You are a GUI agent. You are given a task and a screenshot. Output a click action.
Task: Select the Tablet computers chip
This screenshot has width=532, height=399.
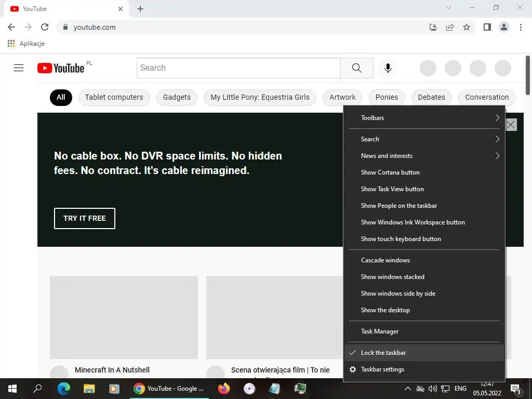click(x=114, y=97)
